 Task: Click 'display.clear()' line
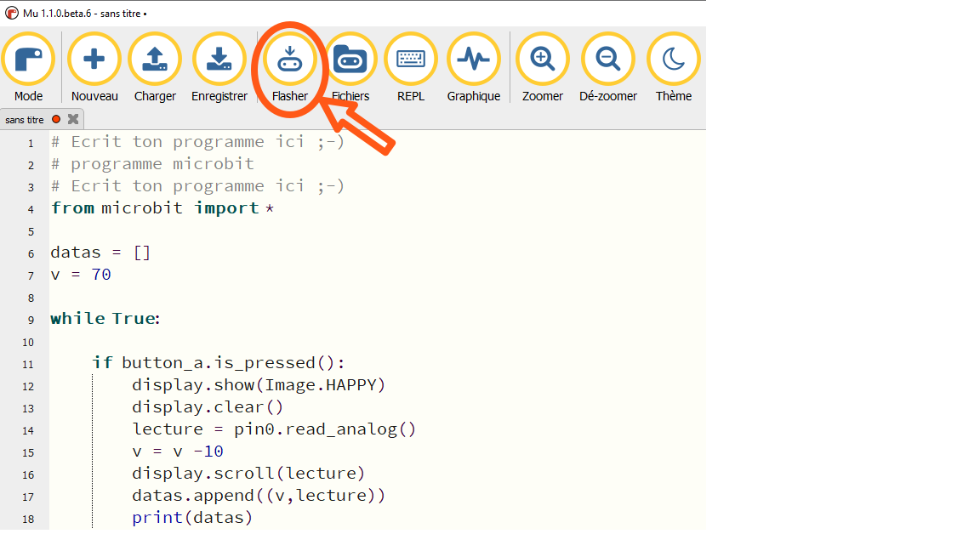click(x=208, y=407)
